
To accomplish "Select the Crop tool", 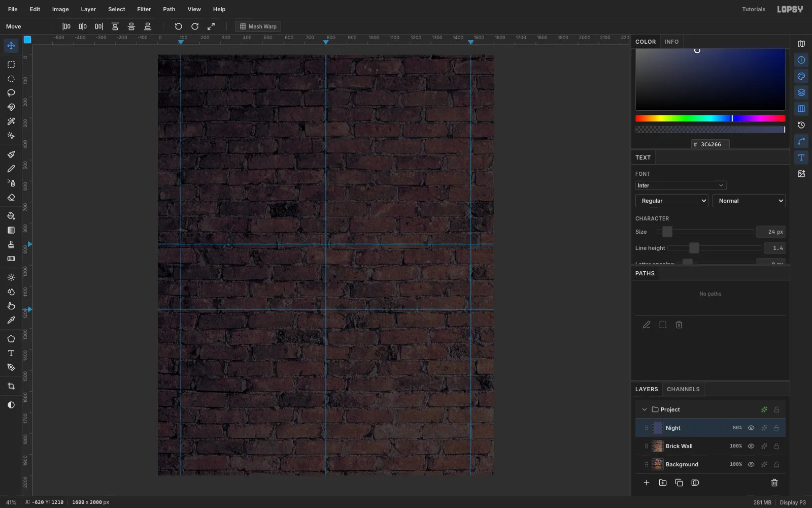I will [11, 386].
